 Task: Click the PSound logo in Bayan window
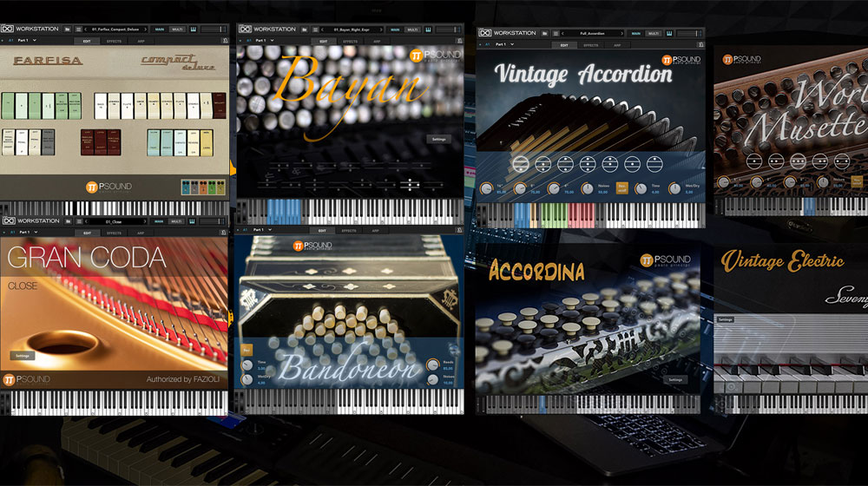coord(435,56)
